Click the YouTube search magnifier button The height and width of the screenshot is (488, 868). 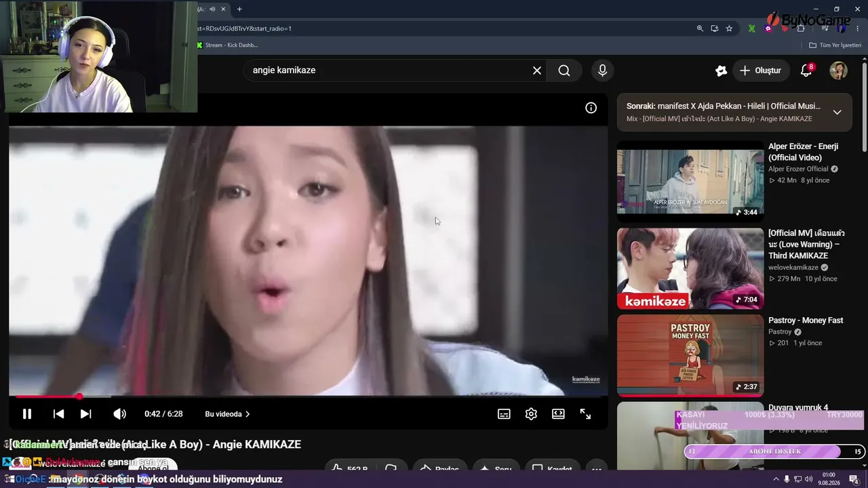[564, 70]
